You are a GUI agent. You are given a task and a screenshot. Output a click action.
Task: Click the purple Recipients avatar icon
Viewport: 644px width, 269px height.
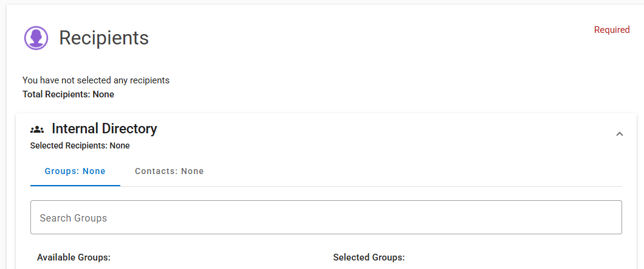point(36,38)
